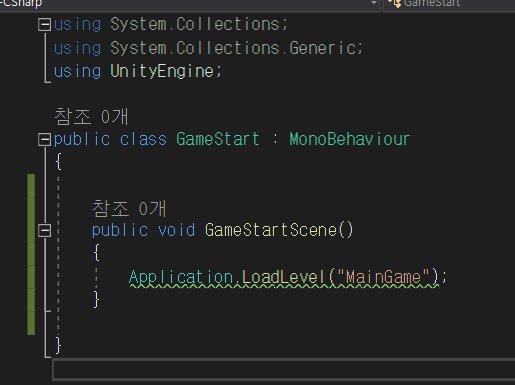The image size is (515, 385).
Task: Click the MonoBehaviour base class name
Action: [349, 139]
